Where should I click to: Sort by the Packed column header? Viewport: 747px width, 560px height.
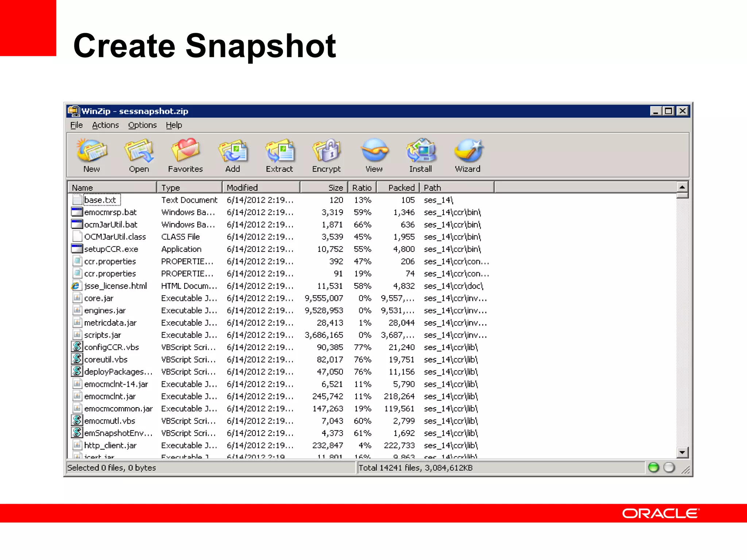tap(398, 187)
